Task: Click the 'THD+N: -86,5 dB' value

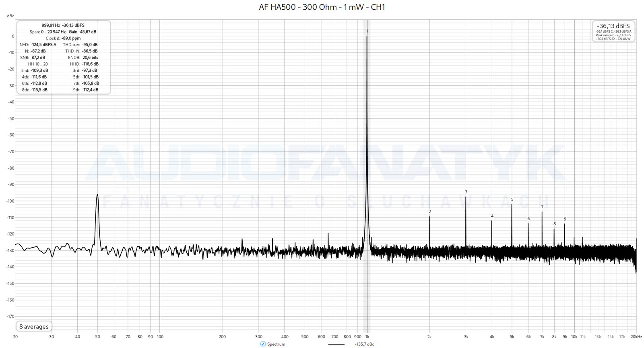Action: pos(80,51)
